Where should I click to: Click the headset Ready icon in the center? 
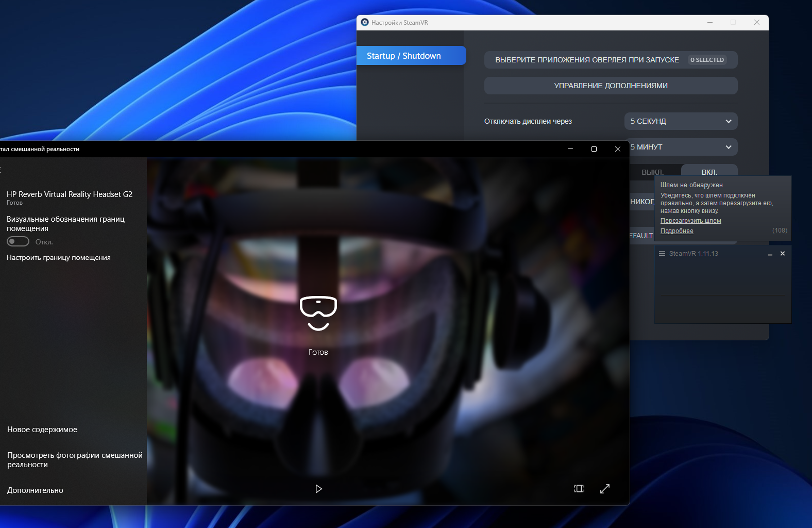pyautogui.click(x=318, y=313)
